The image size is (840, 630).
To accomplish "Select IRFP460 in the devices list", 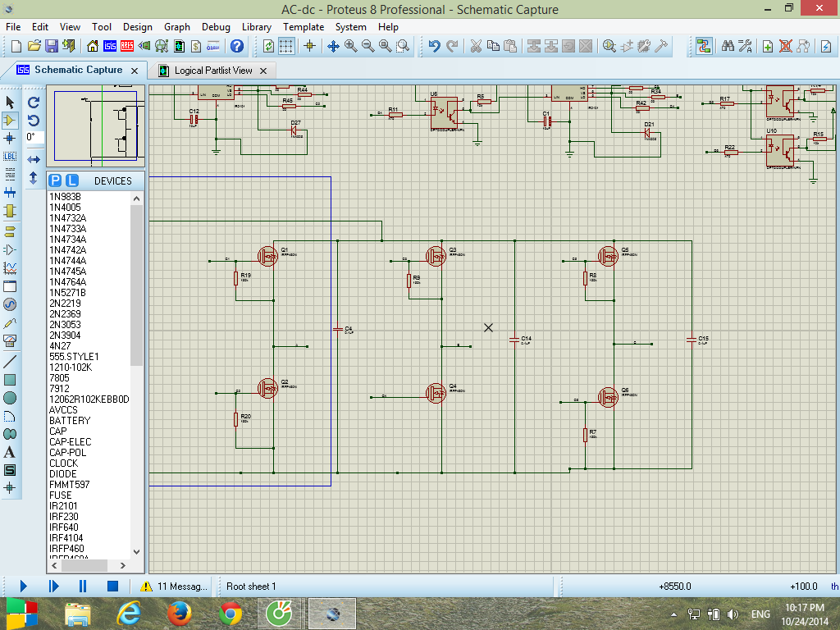I will click(66, 548).
